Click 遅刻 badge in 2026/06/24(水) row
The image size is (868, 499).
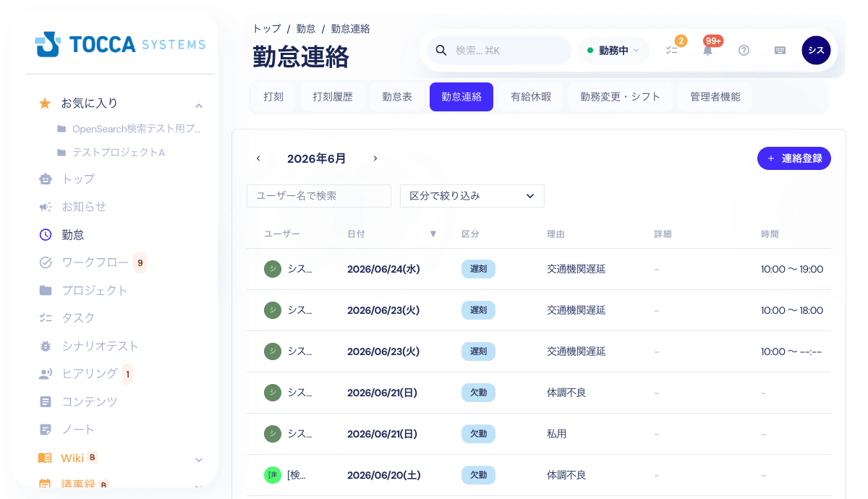tap(478, 269)
